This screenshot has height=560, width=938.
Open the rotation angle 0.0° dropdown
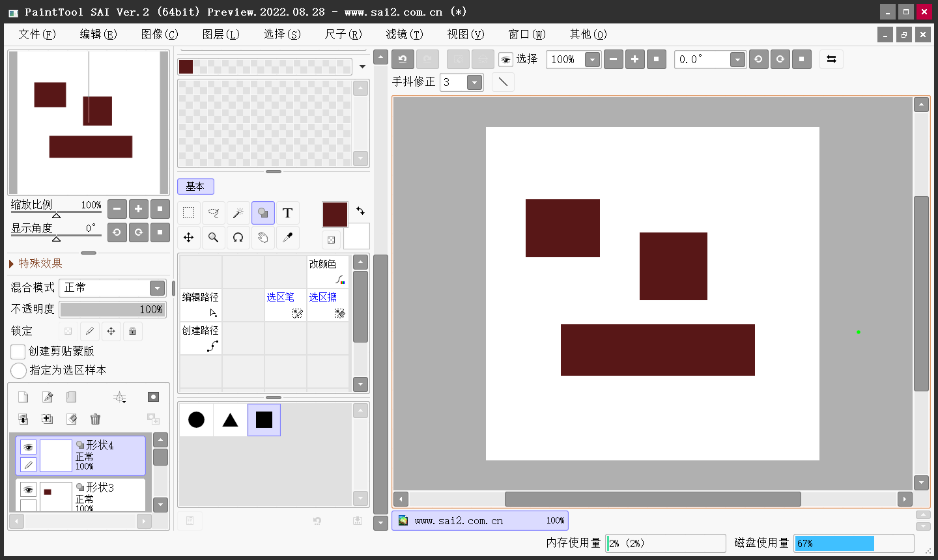(x=737, y=60)
